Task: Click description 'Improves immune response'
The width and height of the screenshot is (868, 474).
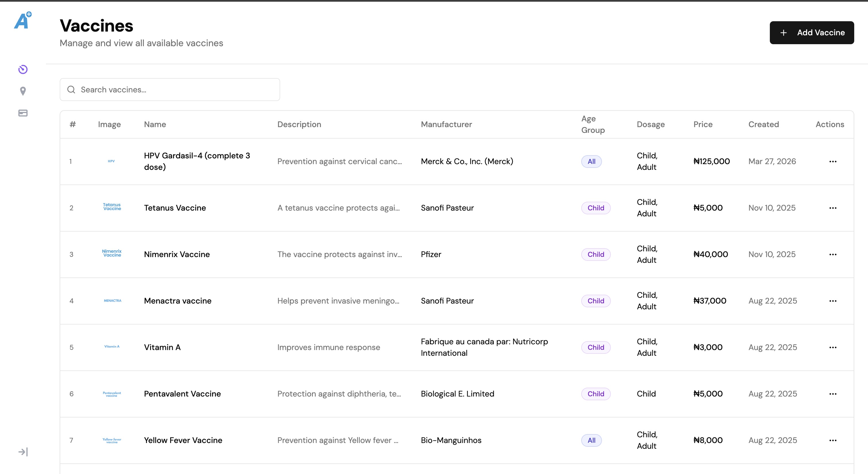Action: (329, 347)
